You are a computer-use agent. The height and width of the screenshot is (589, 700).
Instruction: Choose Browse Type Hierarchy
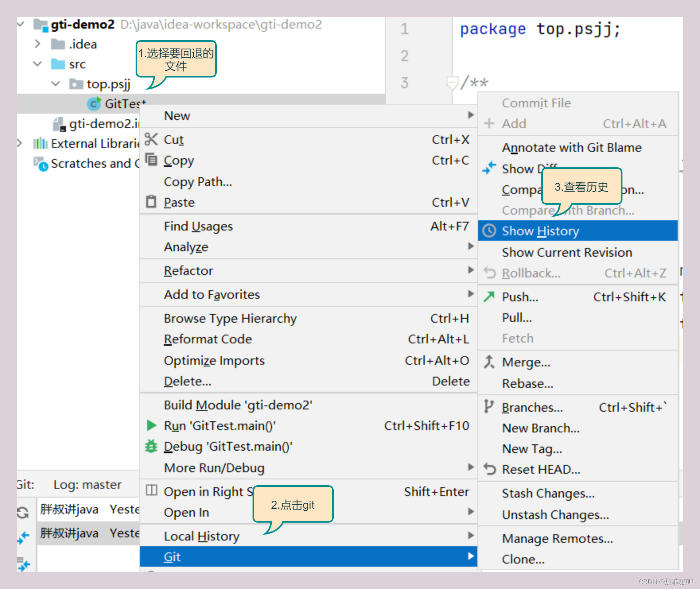(308, 318)
